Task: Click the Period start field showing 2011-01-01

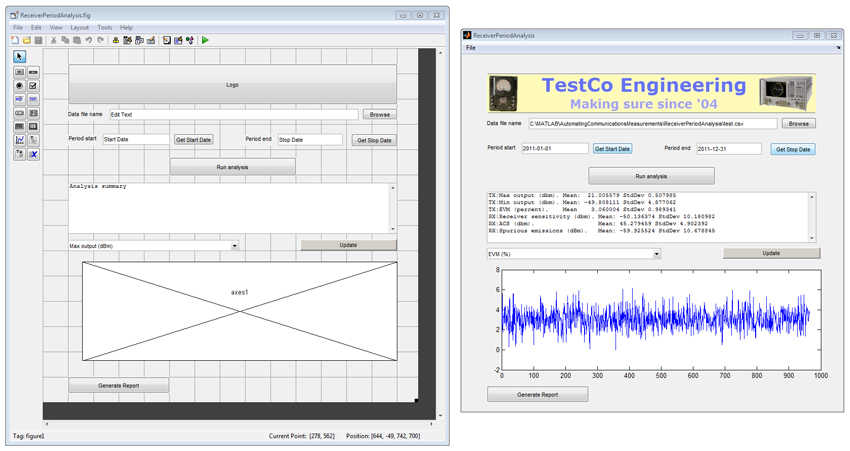Action: (555, 148)
